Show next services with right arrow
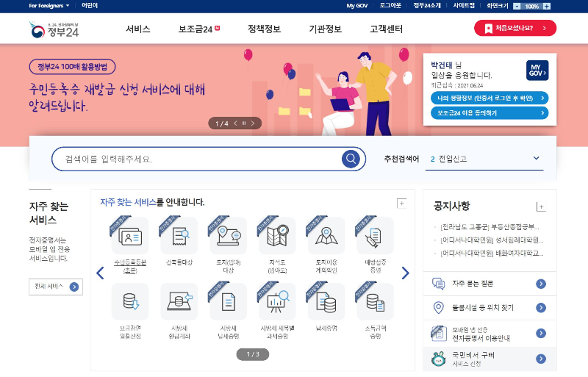Viewport: 588px width, 377px height. [405, 273]
